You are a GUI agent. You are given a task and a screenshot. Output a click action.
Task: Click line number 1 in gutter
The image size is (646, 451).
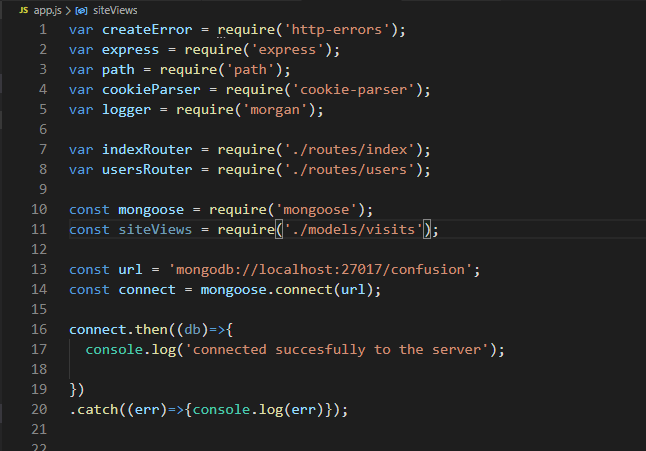coord(43,30)
